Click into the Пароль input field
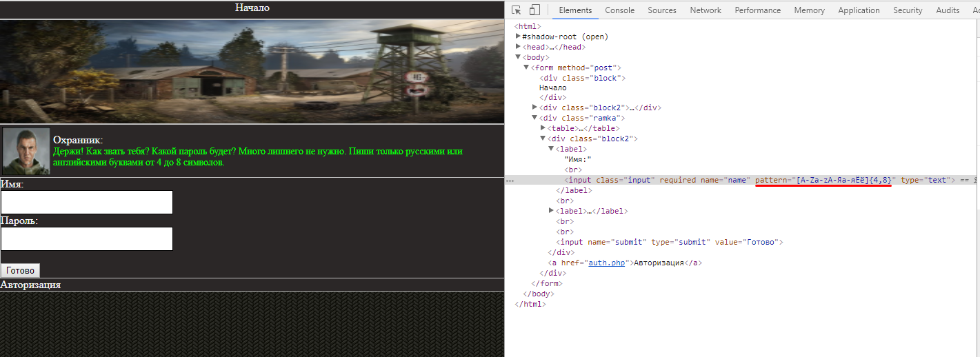 click(86, 238)
